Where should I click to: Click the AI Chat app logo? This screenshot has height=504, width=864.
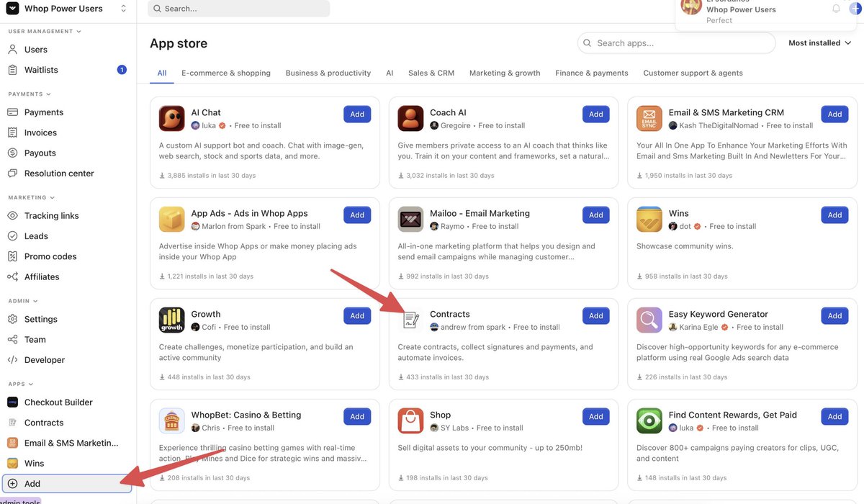(172, 119)
